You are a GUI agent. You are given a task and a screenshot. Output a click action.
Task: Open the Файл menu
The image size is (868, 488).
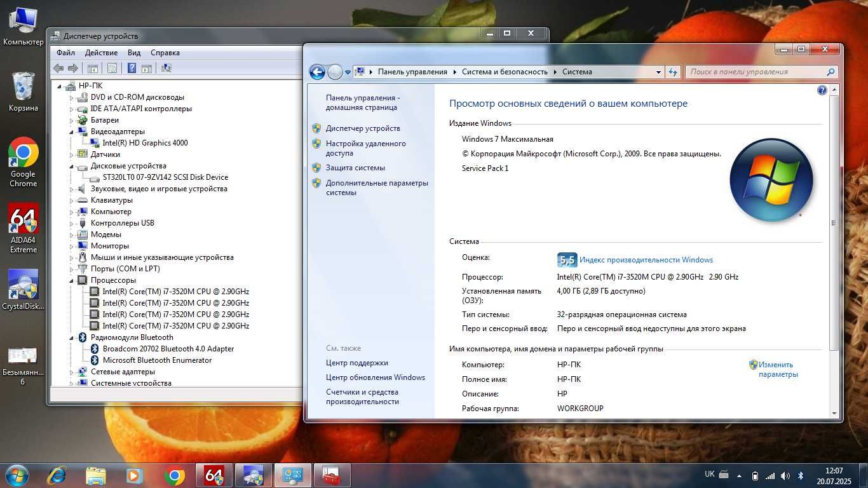[65, 53]
